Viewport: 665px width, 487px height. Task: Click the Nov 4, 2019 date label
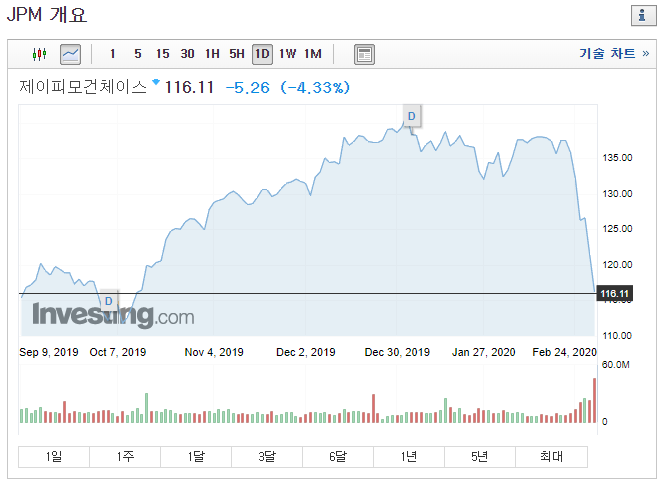pos(214,352)
